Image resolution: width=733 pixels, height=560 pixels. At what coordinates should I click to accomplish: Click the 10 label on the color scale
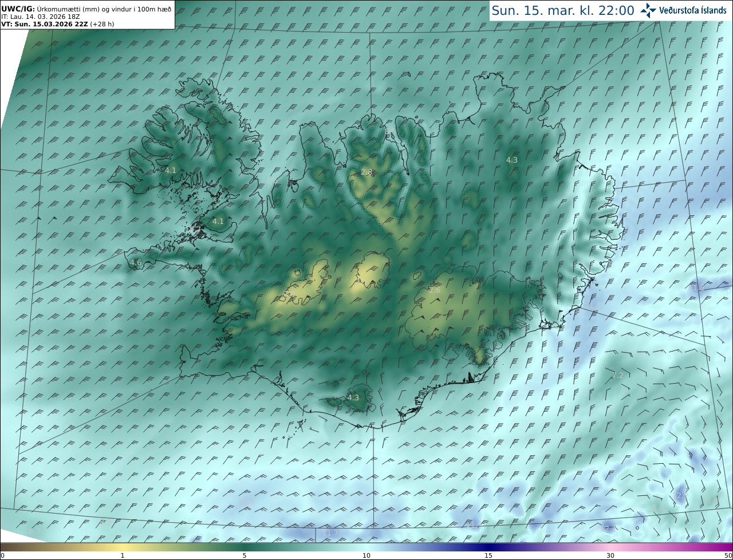pos(366,555)
